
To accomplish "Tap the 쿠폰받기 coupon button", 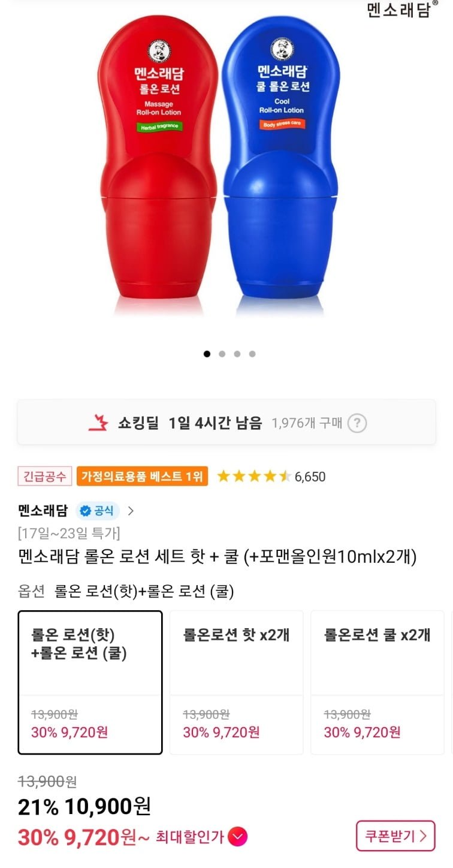I will 395,836.
